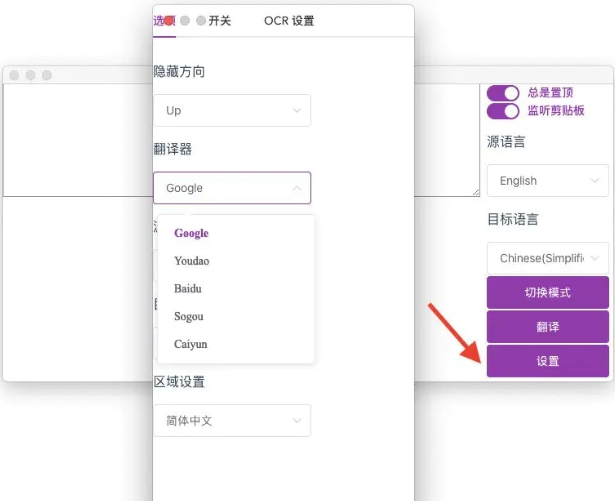This screenshot has width=616, height=501.
Task: Click the purple 翻译 button
Action: [x=548, y=327]
